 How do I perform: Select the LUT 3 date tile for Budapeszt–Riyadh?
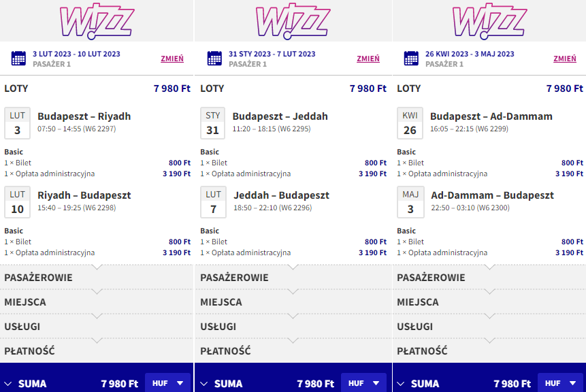tap(17, 123)
